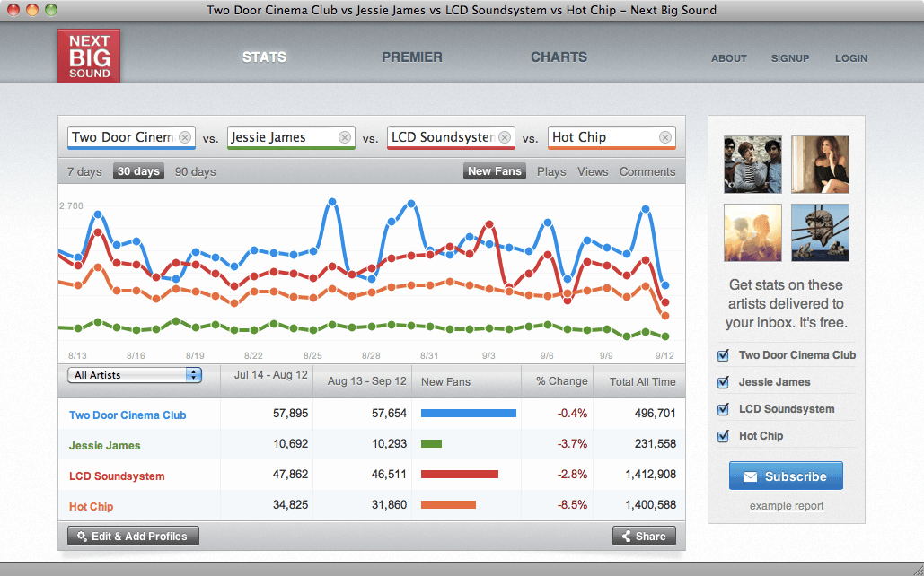
Task: Clear the Two Door Cinema Club search field
Action: point(185,137)
